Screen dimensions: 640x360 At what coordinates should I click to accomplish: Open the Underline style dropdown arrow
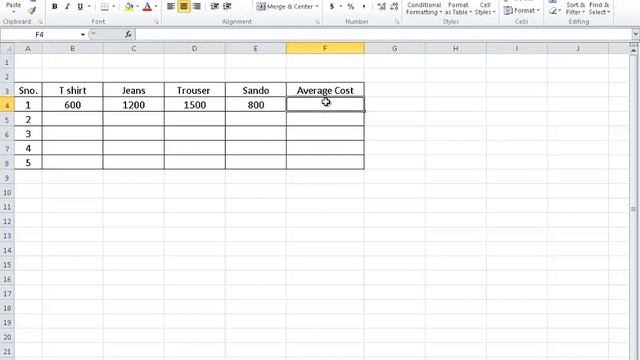tap(89, 7)
